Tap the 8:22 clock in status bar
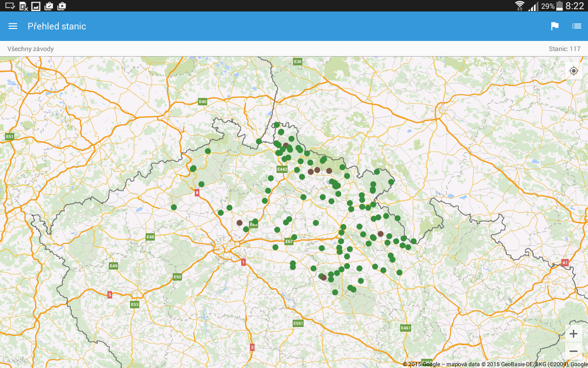Image resolution: width=588 pixels, height=368 pixels. coord(575,6)
